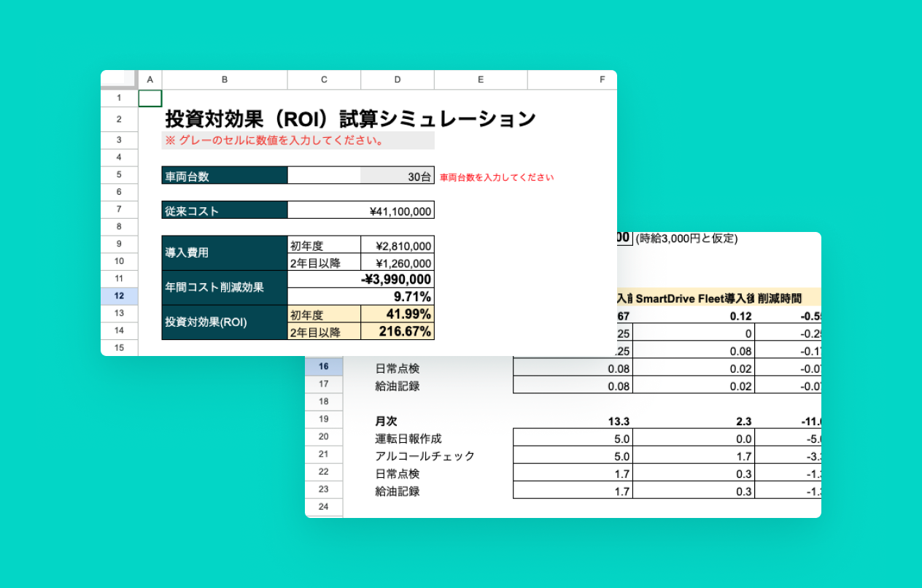Image resolution: width=922 pixels, height=588 pixels.
Task: Select the 年間コスト削減効果 label cell
Action: [225, 288]
